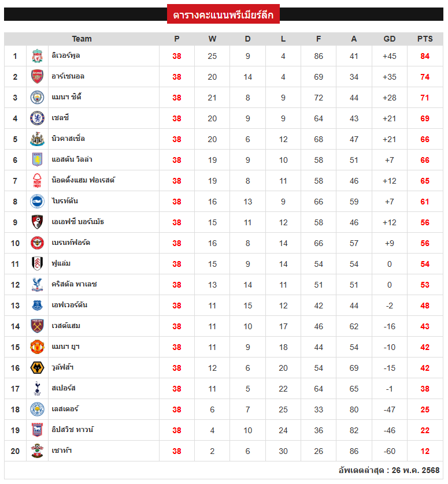Select the Manchester City crest icon
The width and height of the screenshot is (448, 484).
tap(37, 98)
